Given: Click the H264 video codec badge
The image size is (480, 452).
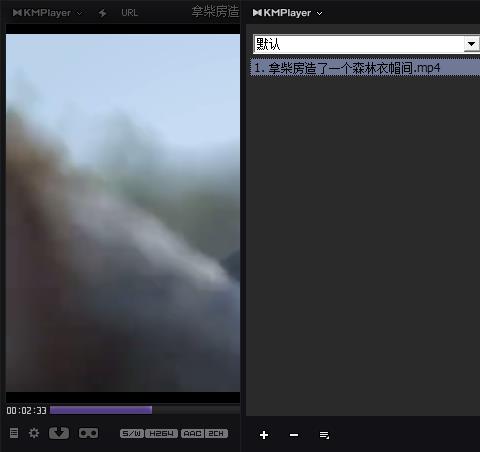Looking at the screenshot, I should 162,433.
